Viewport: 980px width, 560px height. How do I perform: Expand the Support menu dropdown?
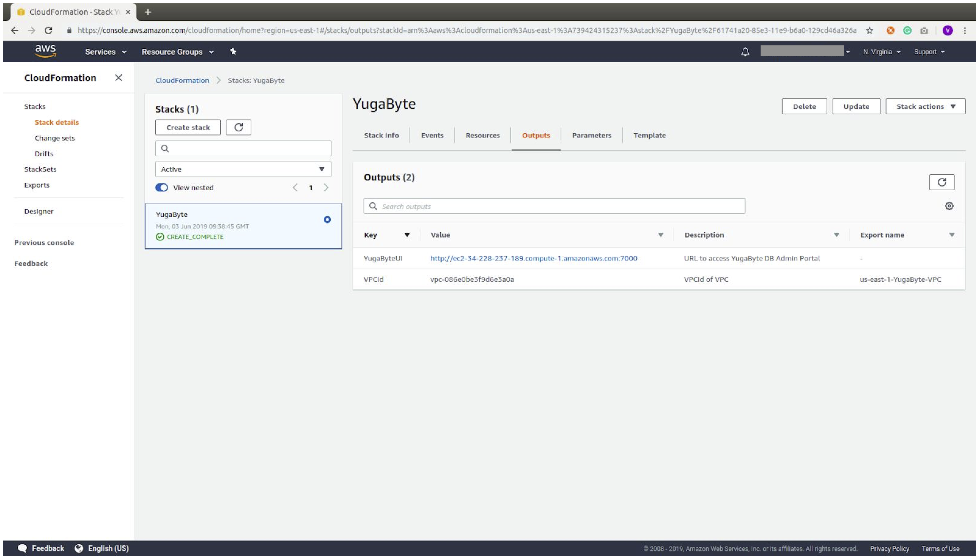pos(930,52)
